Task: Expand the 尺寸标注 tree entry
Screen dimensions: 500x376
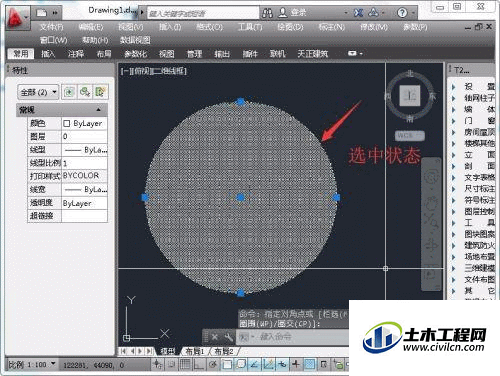Action: coord(453,189)
